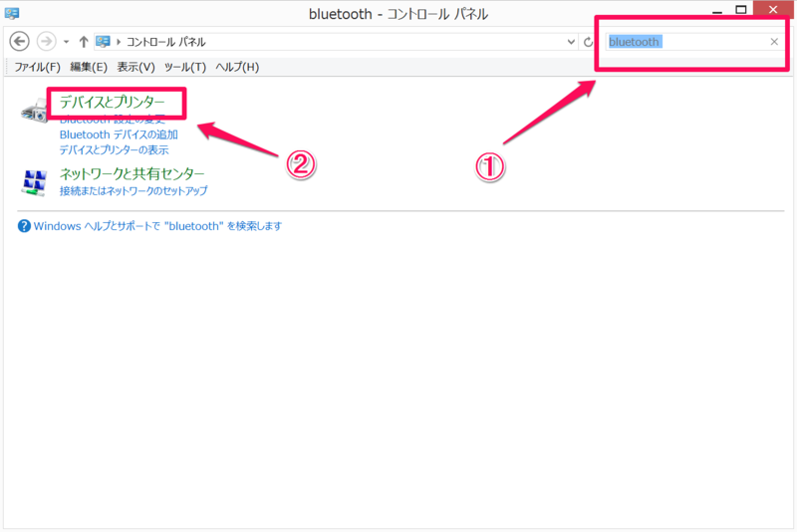Open the 表示(V) menu
Screen dimensions: 797x532
click(x=135, y=67)
